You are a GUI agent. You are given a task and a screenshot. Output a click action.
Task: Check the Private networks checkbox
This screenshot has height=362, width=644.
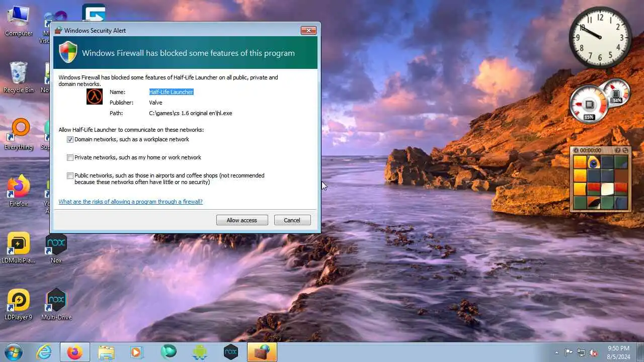point(70,158)
